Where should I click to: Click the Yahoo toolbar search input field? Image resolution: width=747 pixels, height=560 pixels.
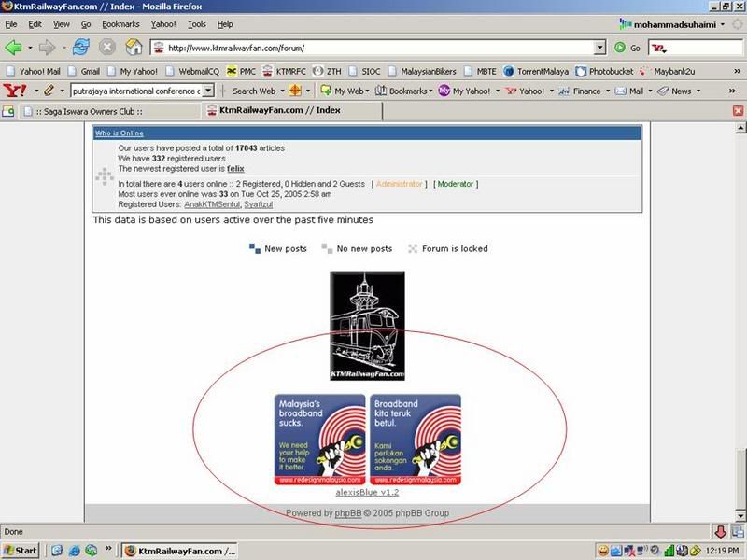[136, 91]
